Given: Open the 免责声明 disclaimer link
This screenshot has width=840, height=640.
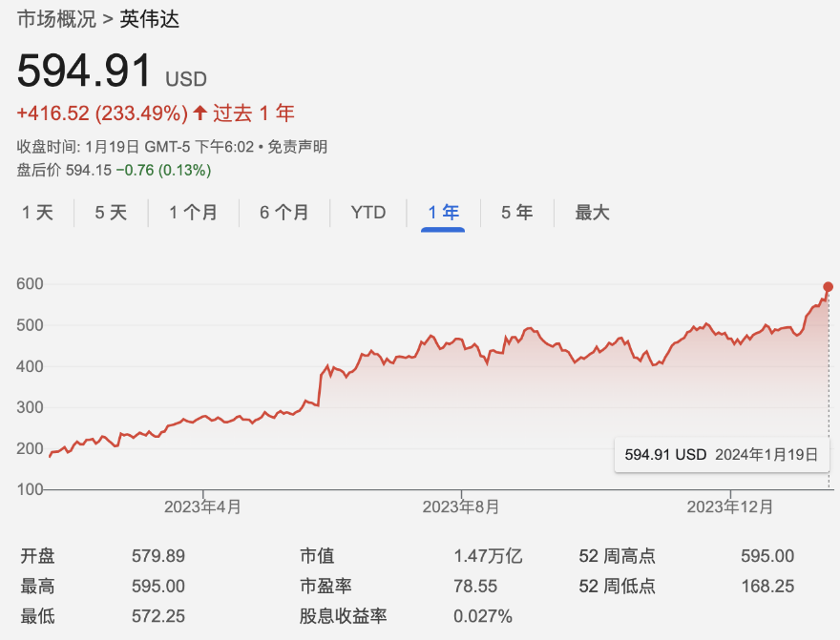Looking at the screenshot, I should 297,147.
